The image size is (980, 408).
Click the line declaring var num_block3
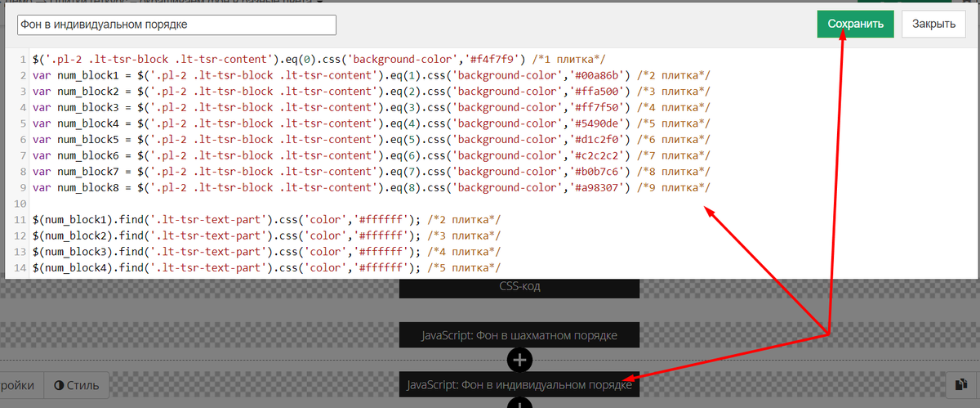[372, 107]
